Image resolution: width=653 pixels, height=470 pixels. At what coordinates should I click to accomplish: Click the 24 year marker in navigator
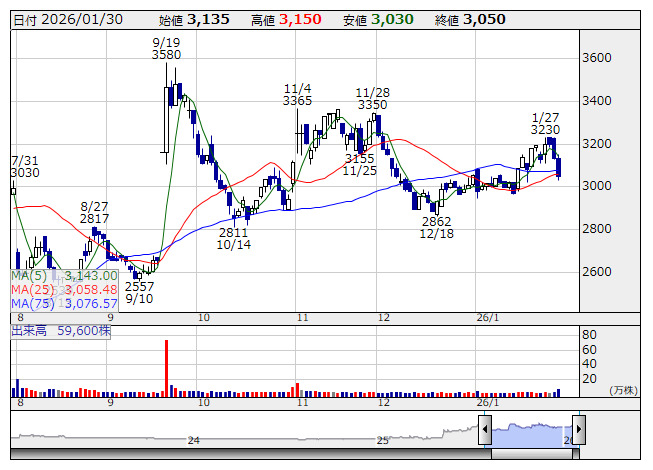pos(194,440)
